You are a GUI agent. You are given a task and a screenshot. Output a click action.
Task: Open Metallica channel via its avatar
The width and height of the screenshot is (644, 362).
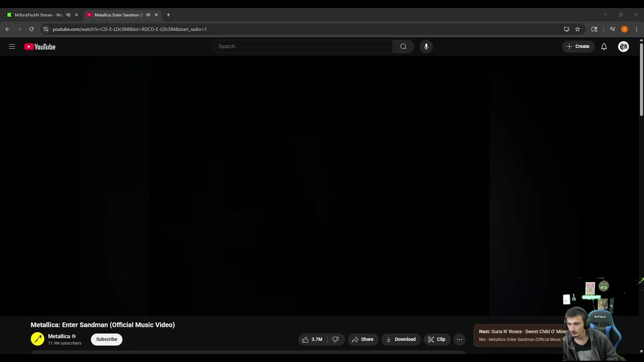point(37,339)
